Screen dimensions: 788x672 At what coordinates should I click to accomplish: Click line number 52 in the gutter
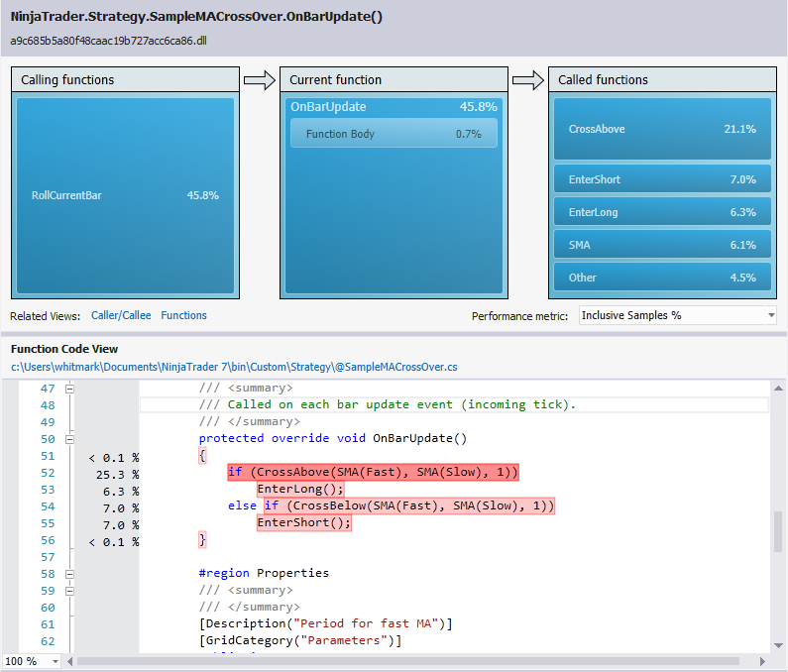click(x=48, y=473)
